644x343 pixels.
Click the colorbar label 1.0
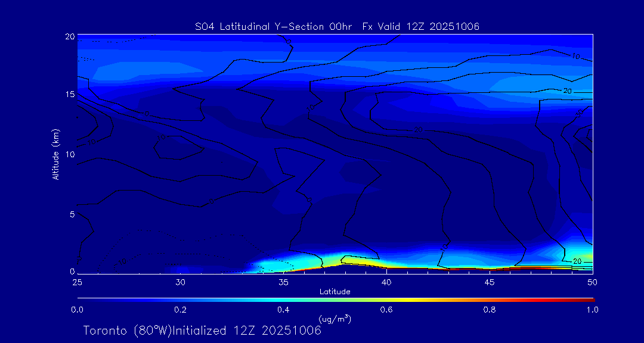[x=593, y=310]
